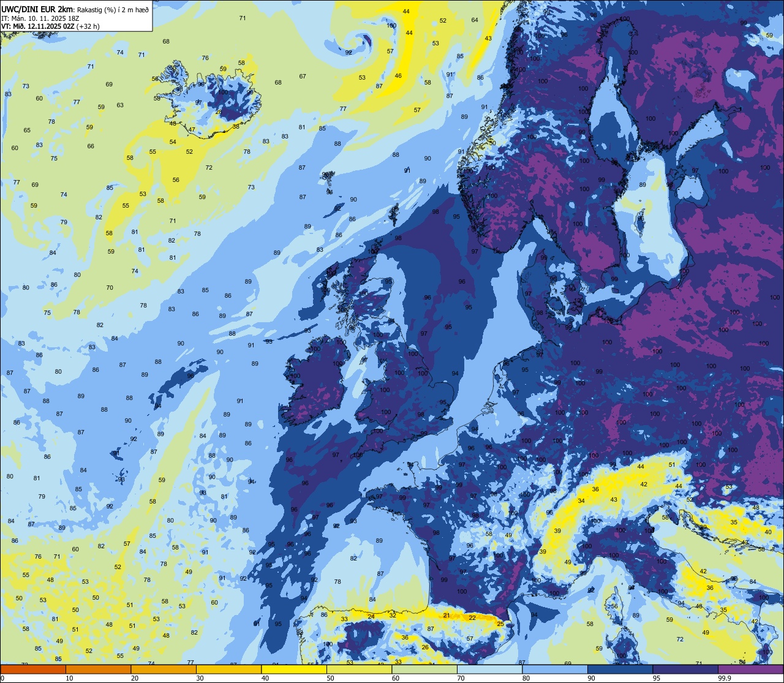Click the 'VT: Mið. 12.11.2025 02Z (+32 h)' line
The height and width of the screenshot is (683, 784).
[x=51, y=26]
